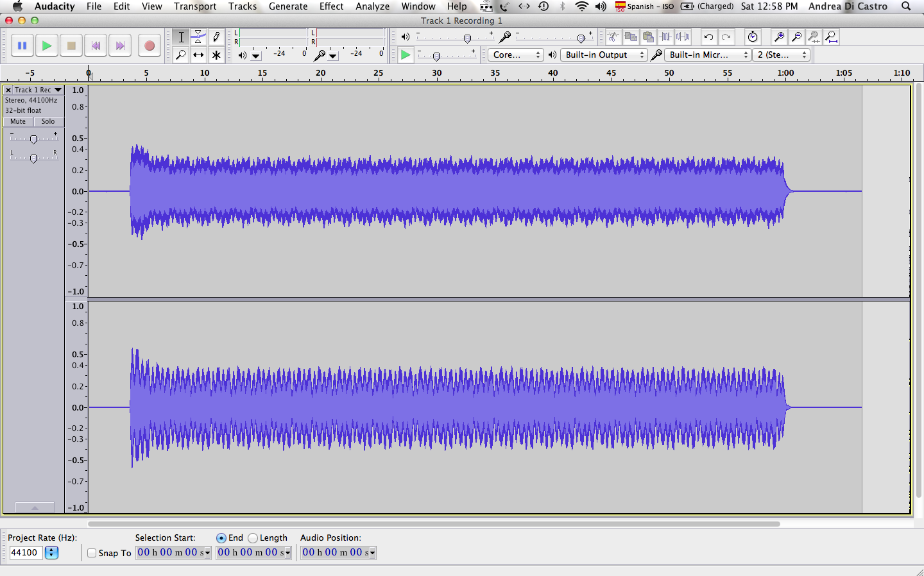The width and height of the screenshot is (924, 576).
Task: Open the Analyze menu
Action: coord(373,6)
